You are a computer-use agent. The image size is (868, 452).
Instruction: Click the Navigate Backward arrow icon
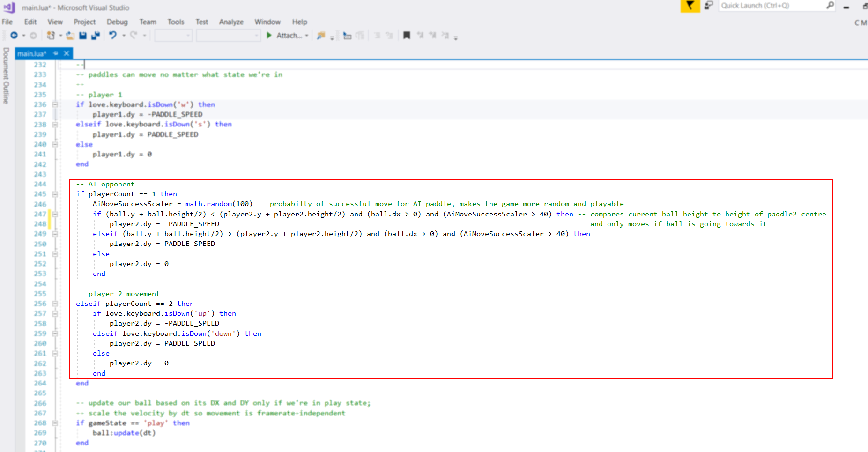pos(14,36)
